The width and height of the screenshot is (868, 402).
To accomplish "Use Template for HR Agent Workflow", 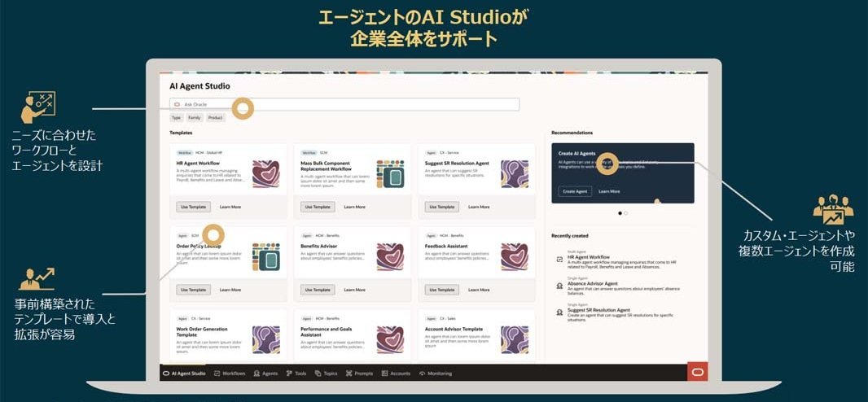I will pyautogui.click(x=194, y=207).
